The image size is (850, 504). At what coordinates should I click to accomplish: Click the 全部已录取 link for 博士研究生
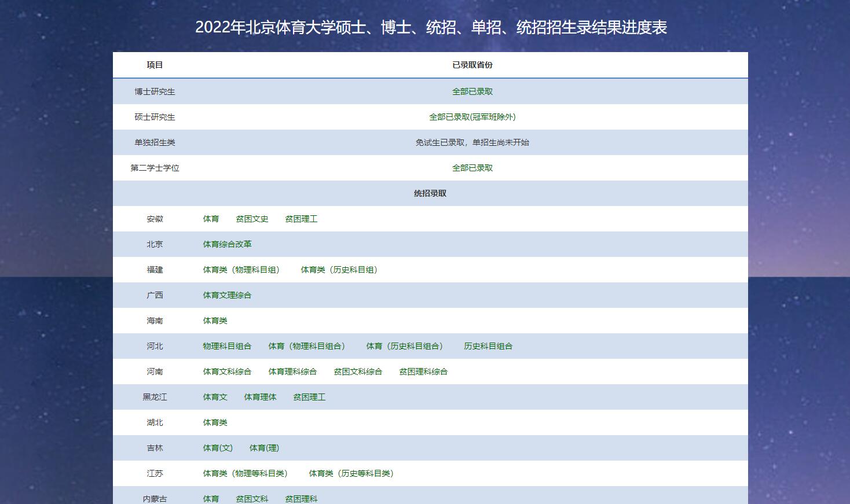pyautogui.click(x=472, y=91)
